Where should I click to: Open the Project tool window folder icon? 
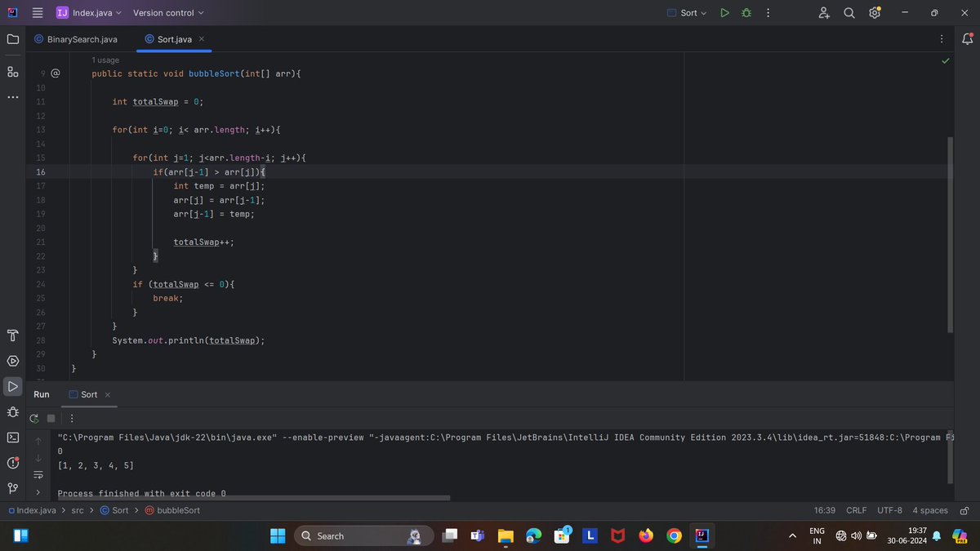click(x=12, y=38)
